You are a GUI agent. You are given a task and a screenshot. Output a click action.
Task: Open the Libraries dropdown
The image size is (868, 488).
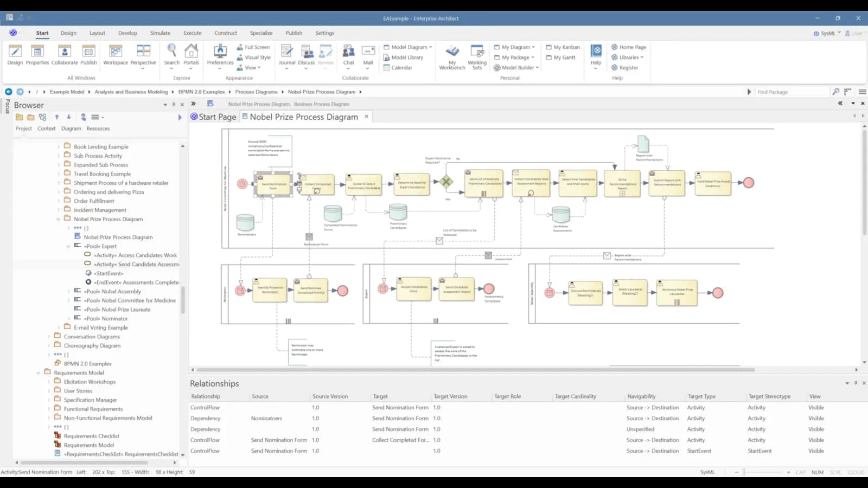pos(627,57)
